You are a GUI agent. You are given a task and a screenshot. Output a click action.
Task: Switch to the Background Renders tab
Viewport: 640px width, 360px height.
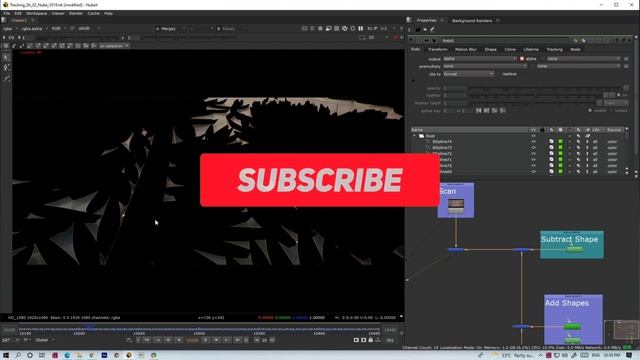(x=472, y=20)
